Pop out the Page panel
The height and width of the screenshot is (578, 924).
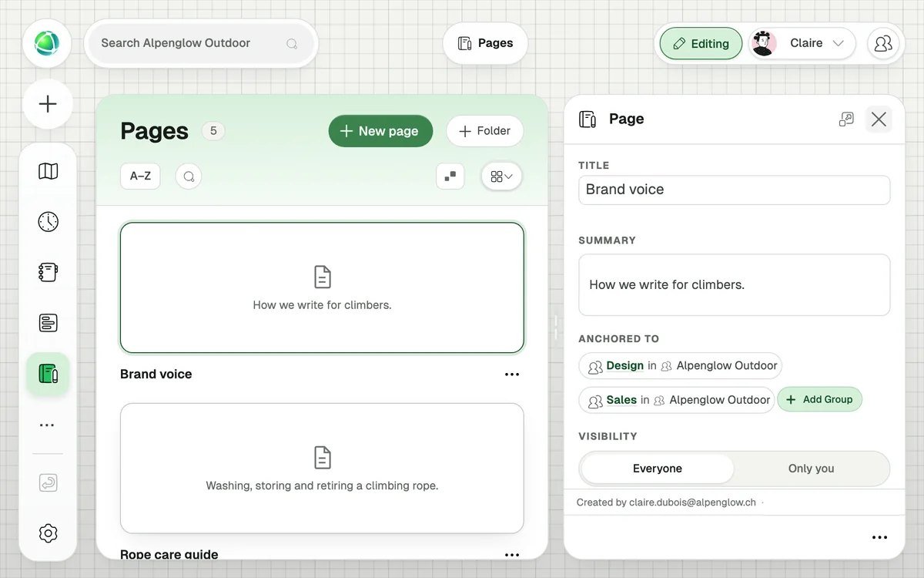[x=846, y=119]
